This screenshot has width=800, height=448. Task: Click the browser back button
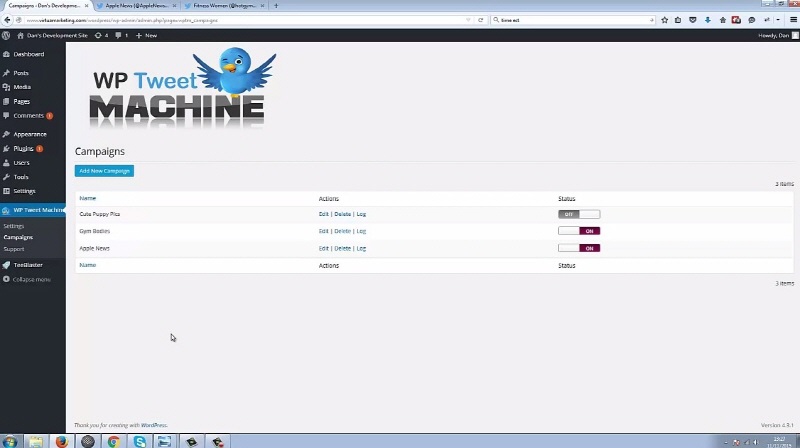7,20
